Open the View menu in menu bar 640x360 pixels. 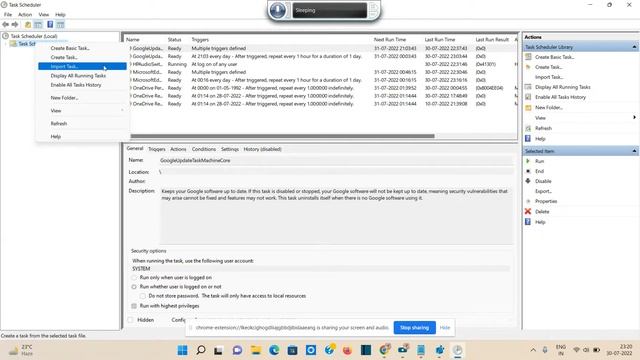44,15
